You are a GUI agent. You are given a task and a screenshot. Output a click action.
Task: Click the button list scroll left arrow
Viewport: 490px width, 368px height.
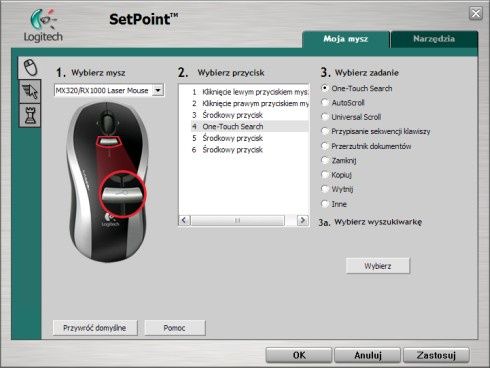(184, 220)
